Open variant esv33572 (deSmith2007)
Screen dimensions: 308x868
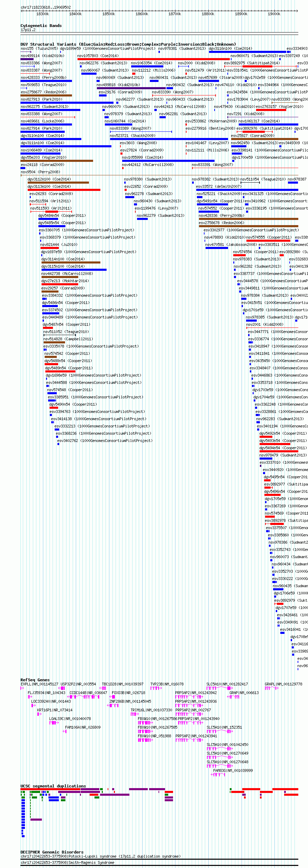coord(219,187)
